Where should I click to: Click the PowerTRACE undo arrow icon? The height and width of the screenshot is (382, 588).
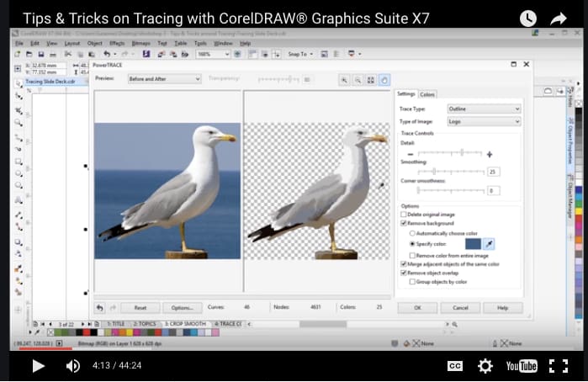(100, 308)
